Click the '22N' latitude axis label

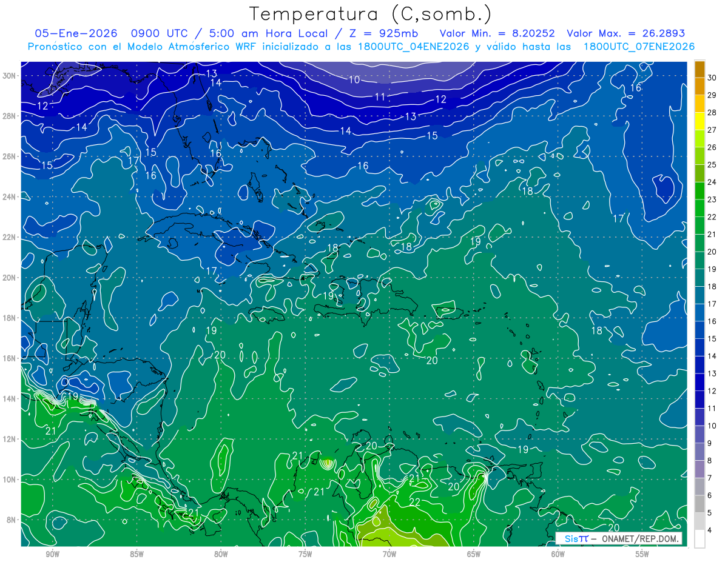pyautogui.click(x=10, y=237)
